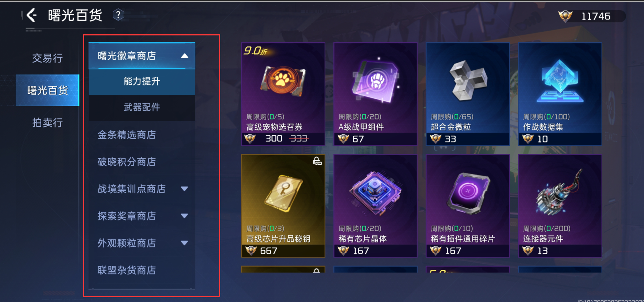The image size is (644, 302).
Task: Expand the 战境集训点商店 dropdown arrow
Action: [184, 189]
